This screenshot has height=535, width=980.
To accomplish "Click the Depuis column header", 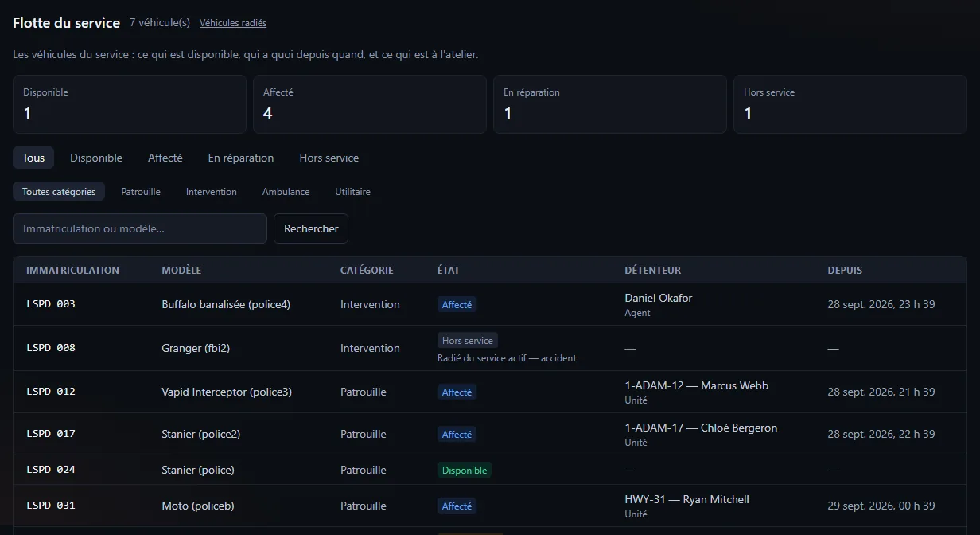I will point(845,270).
